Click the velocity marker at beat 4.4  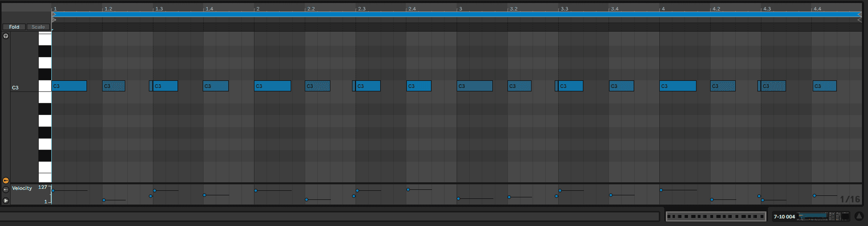coord(815,195)
